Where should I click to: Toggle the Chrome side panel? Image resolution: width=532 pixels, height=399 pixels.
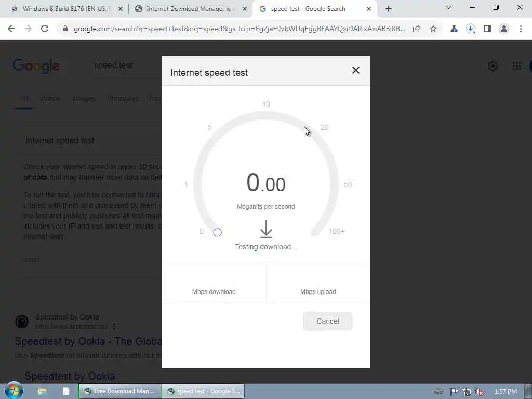(x=487, y=29)
